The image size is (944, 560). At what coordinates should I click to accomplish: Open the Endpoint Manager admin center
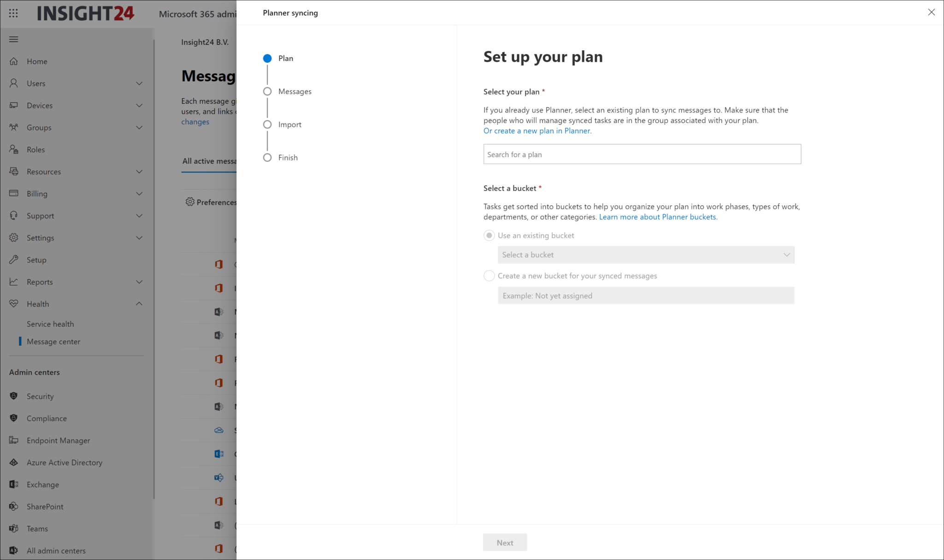click(x=13, y=440)
